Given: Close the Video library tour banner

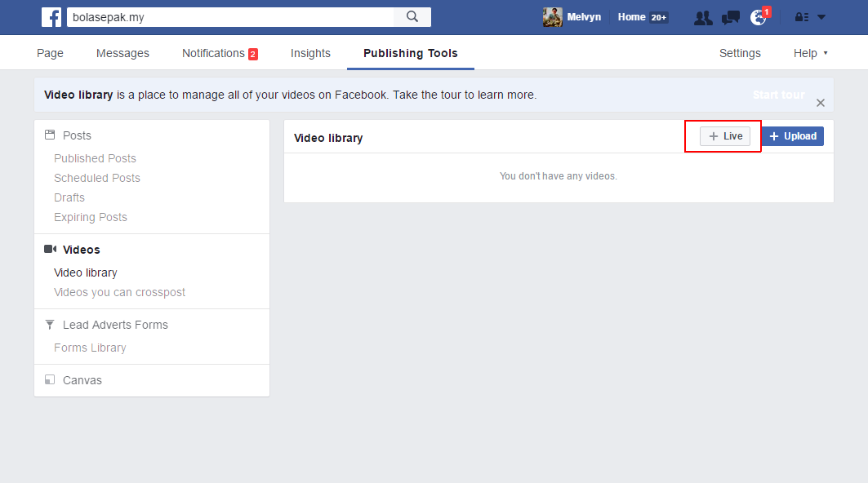Looking at the screenshot, I should pyautogui.click(x=821, y=103).
